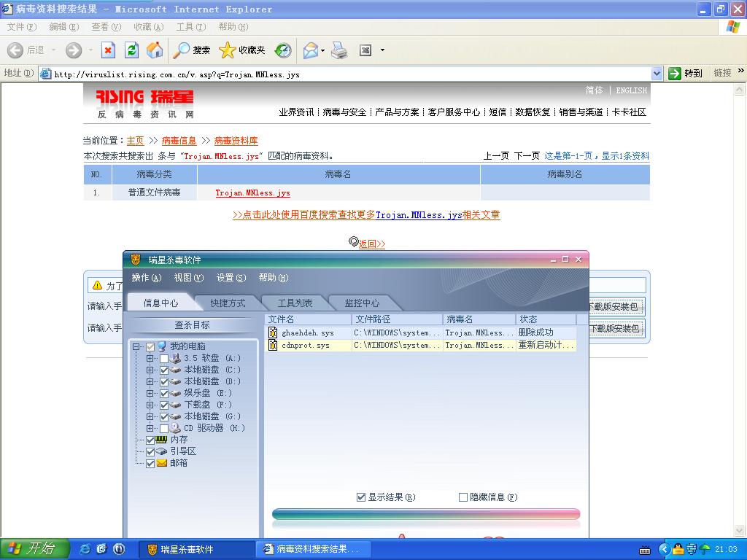Print the page using the printer icon
The height and width of the screenshot is (560, 747).
point(339,50)
